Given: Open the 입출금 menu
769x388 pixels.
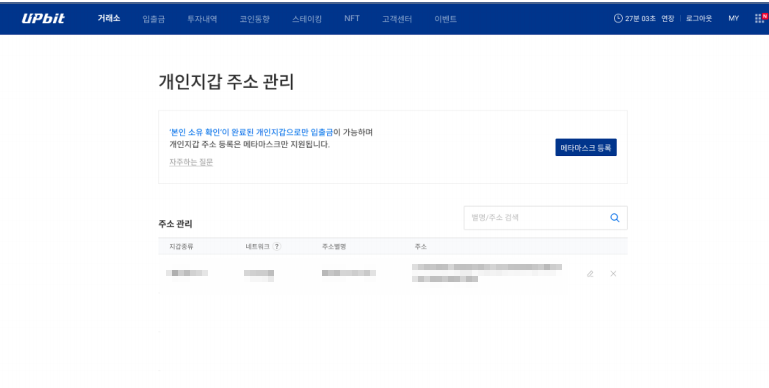Looking at the screenshot, I should [x=154, y=19].
